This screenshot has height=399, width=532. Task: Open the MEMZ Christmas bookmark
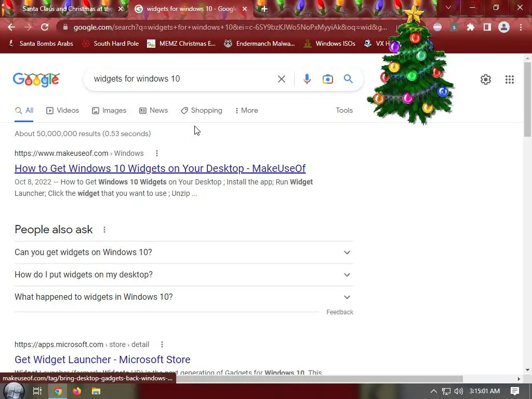tap(181, 44)
